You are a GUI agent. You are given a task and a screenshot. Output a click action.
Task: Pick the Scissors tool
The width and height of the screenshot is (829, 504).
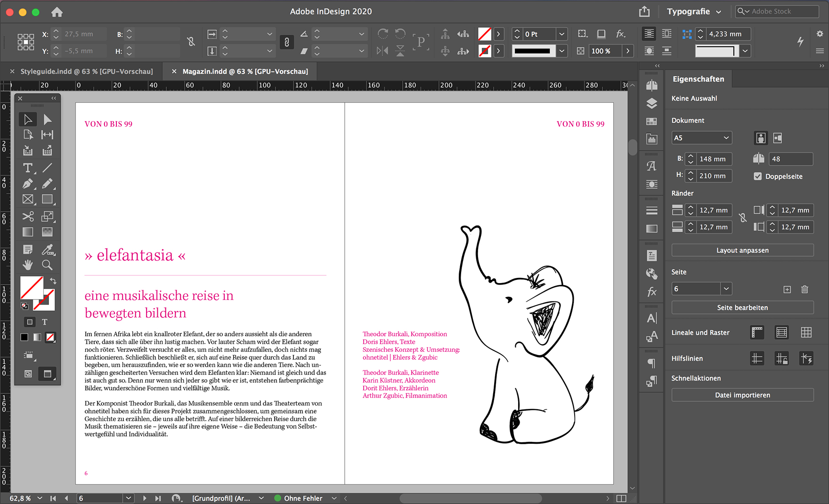[28, 216]
